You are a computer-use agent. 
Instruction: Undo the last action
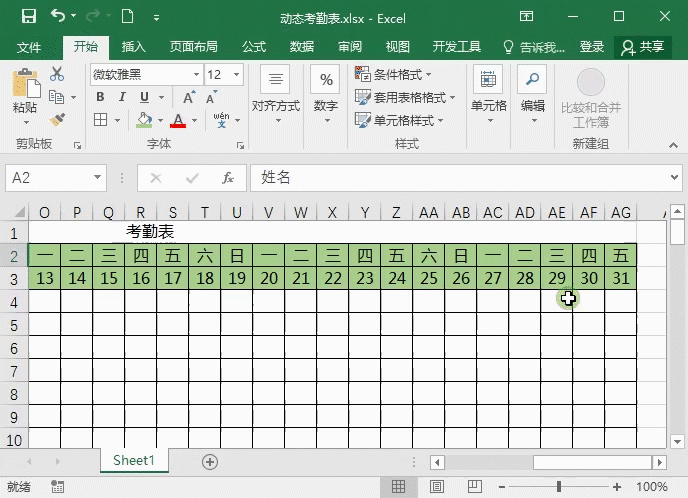click(x=57, y=16)
